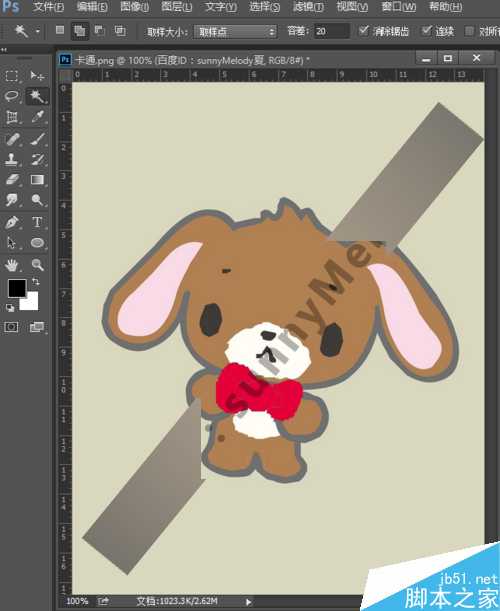
Task: Select the Horizontal Type tool
Action: (37, 222)
